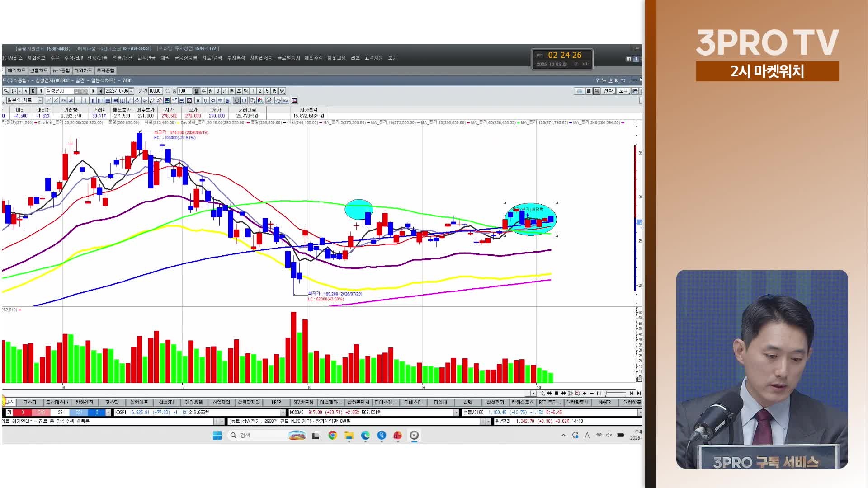
Task: Click the NAVER watchlist button
Action: tap(605, 402)
